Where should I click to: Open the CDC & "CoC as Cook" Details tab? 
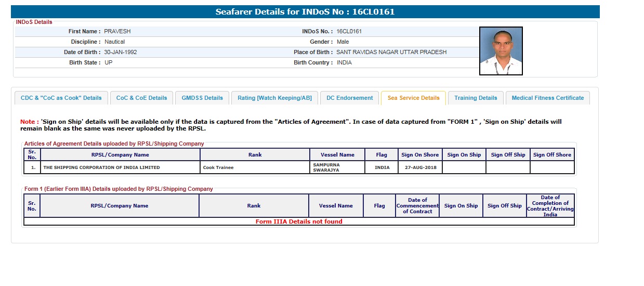(61, 98)
